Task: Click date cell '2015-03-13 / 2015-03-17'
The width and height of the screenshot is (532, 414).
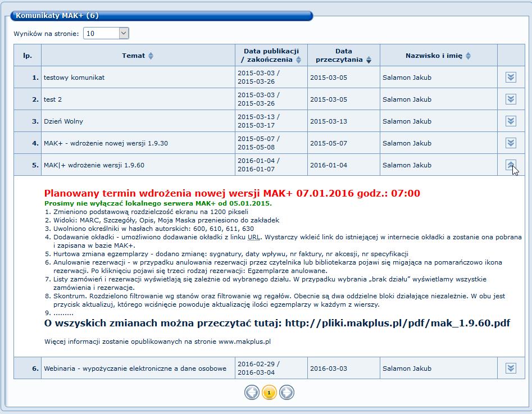Action: (x=271, y=121)
